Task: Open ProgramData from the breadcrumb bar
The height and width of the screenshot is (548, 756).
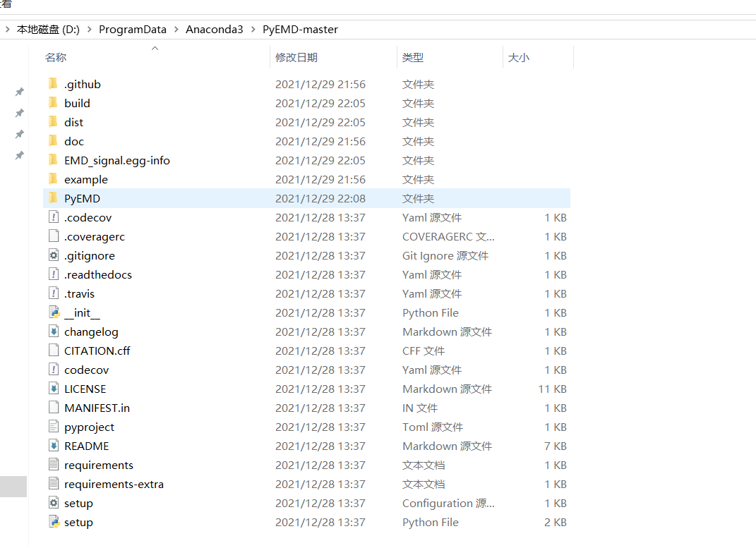Action: click(133, 29)
